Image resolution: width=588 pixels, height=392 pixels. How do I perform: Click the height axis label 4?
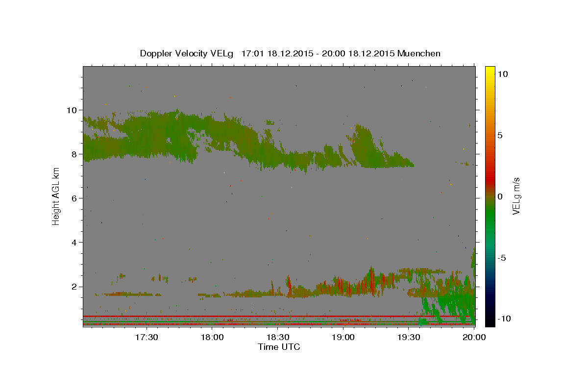(74, 242)
